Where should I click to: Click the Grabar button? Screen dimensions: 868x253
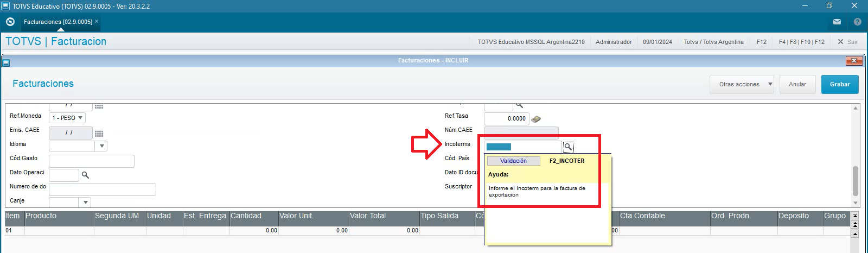(x=840, y=84)
